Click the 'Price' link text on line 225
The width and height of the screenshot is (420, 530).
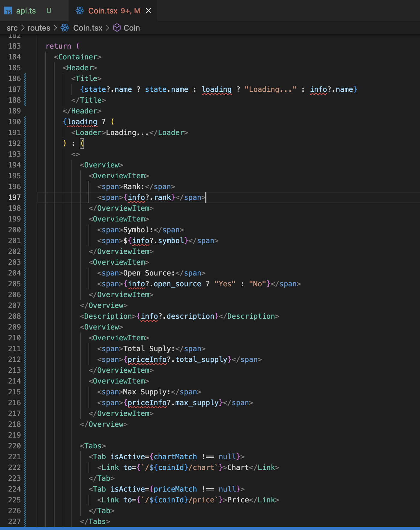238,500
